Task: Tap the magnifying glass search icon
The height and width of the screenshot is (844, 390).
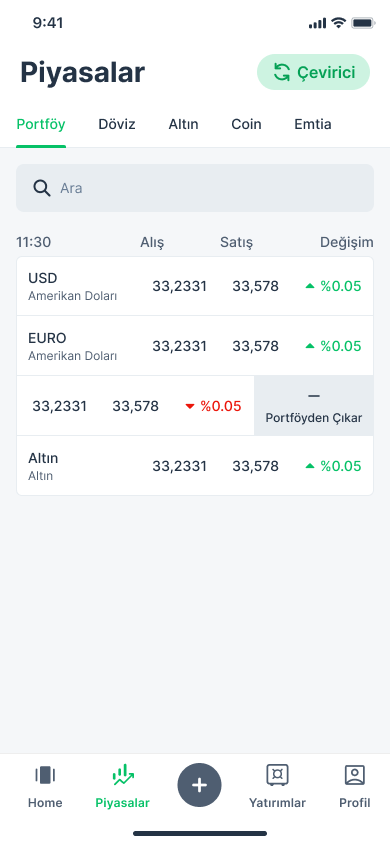Action: point(41,188)
